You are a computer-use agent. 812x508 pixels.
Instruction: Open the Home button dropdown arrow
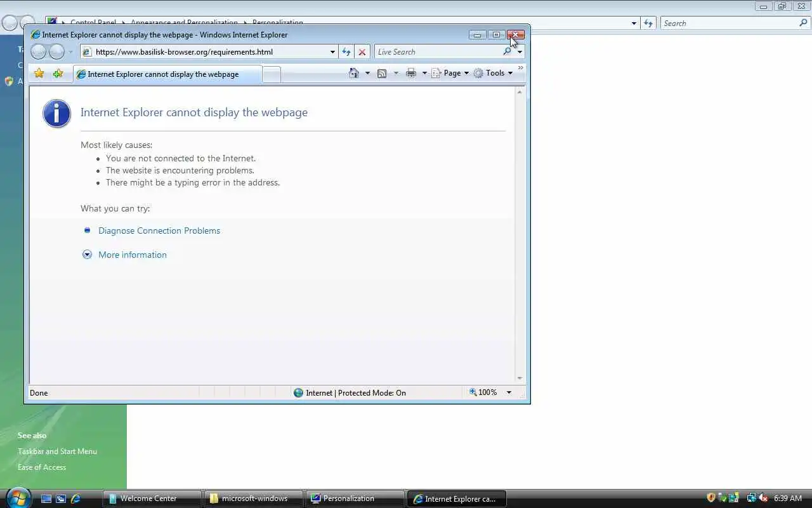pyautogui.click(x=367, y=73)
